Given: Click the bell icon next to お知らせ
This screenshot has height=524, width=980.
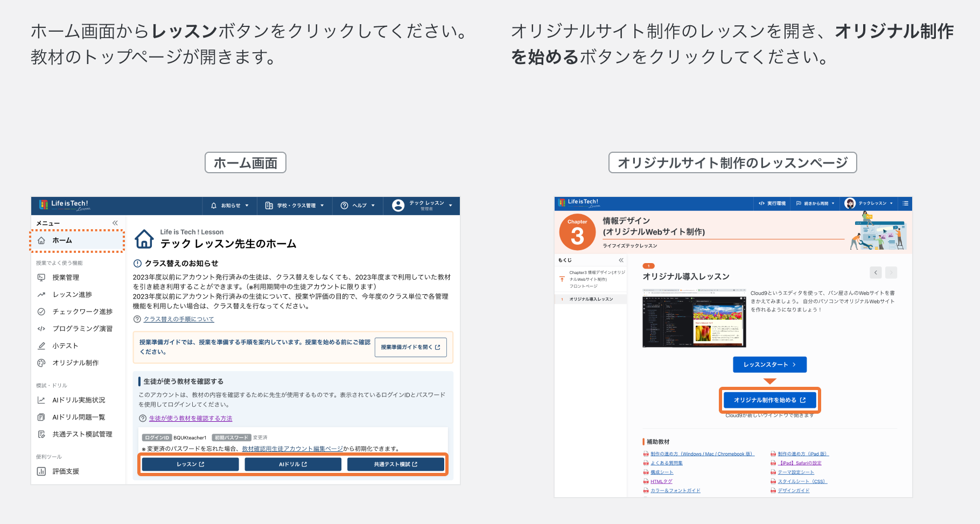Looking at the screenshot, I should 214,206.
